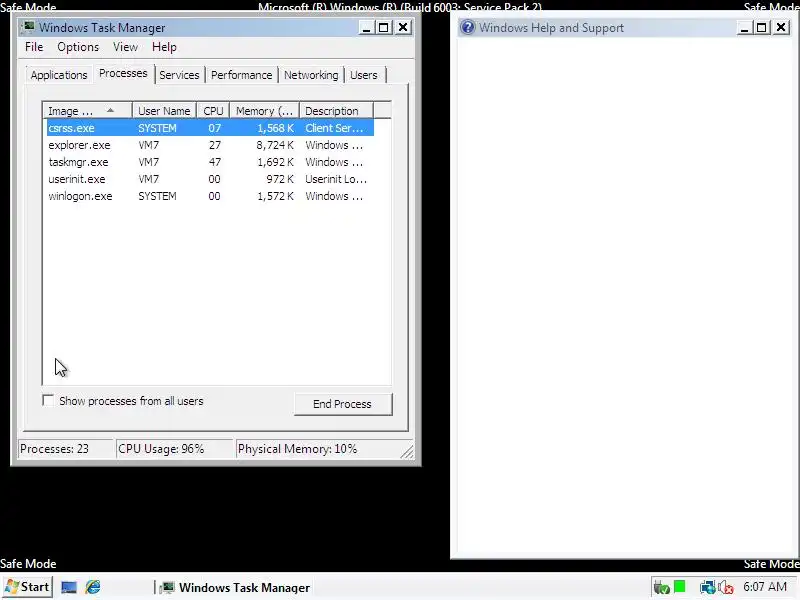
Task: Minimize the Windows Help and Support window
Action: pos(744,28)
